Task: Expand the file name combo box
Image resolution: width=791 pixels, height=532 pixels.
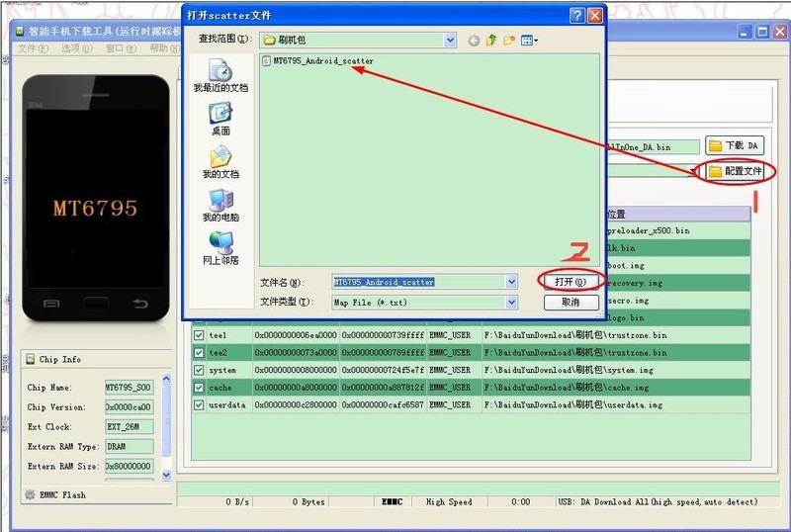Action: [x=511, y=282]
